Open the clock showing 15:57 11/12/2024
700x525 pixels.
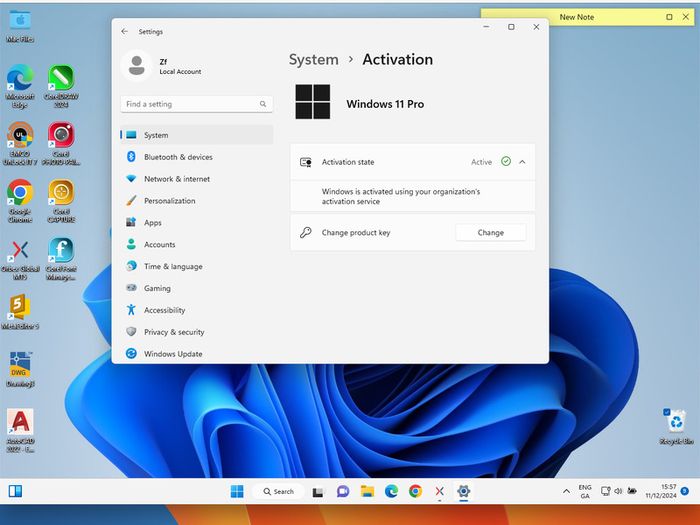[x=661, y=492]
